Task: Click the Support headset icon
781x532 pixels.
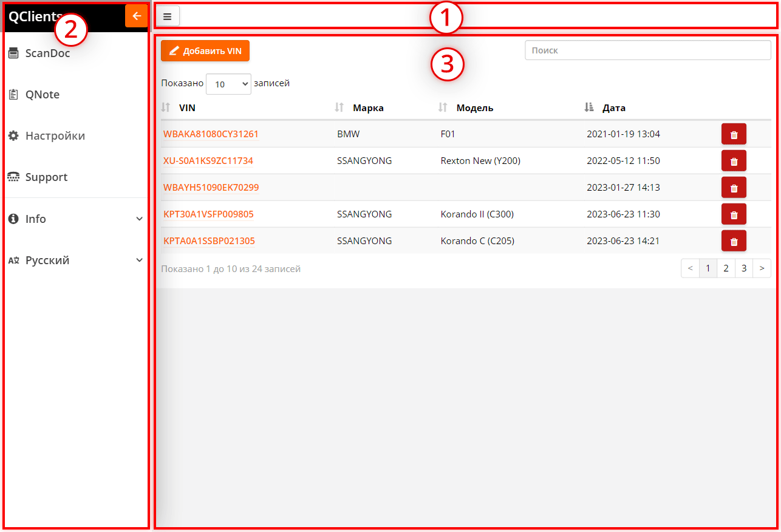Action: (14, 177)
